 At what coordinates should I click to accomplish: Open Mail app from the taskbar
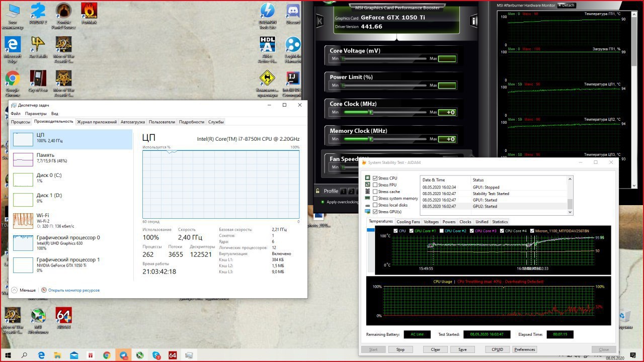pos(74,355)
